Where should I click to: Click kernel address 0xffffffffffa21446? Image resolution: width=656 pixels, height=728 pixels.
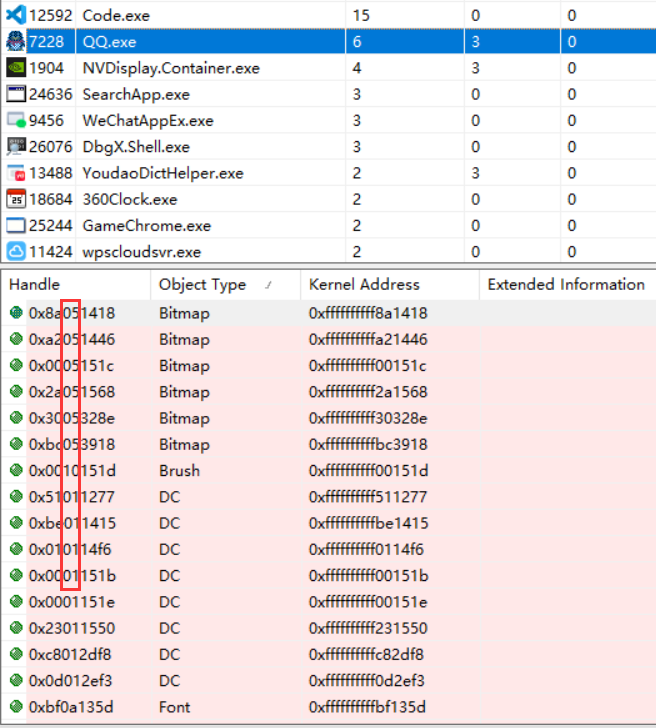coord(368,339)
